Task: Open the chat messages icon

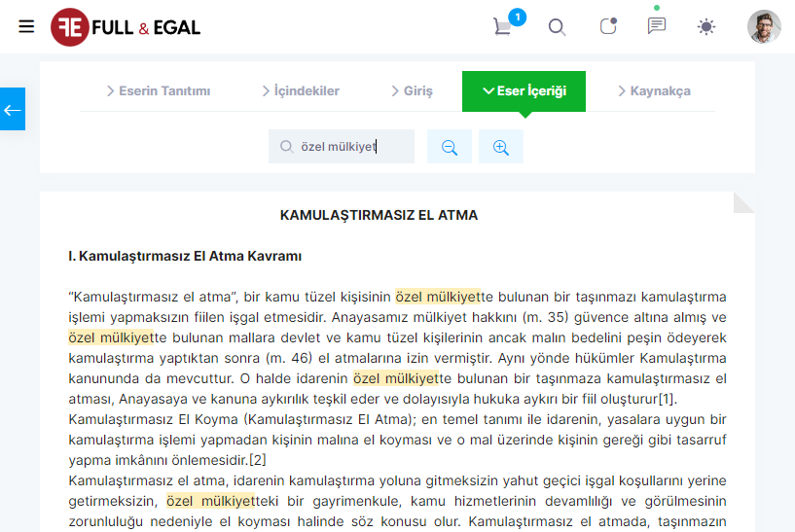Action: (x=657, y=25)
